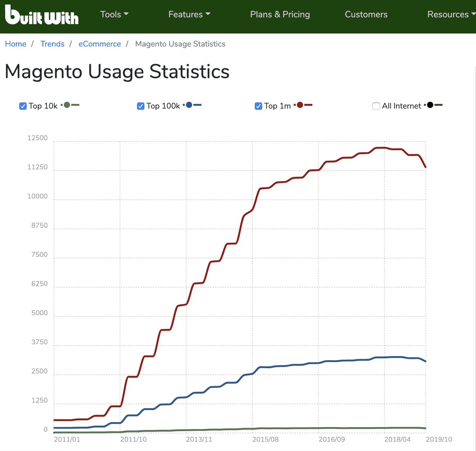This screenshot has width=476, height=451.
Task: Open Plans & Pricing page
Action: coord(280,14)
